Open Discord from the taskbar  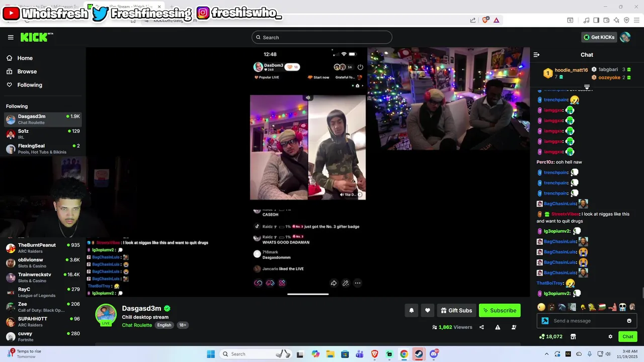coord(434,354)
